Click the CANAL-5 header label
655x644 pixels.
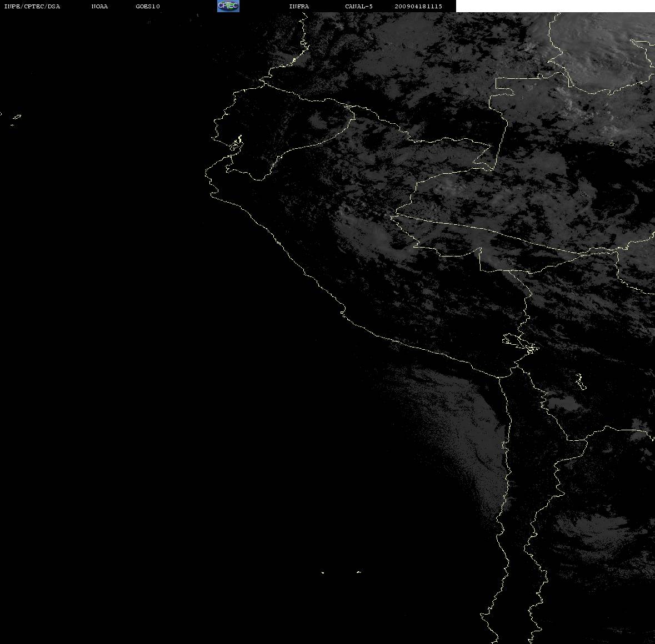[359, 6]
